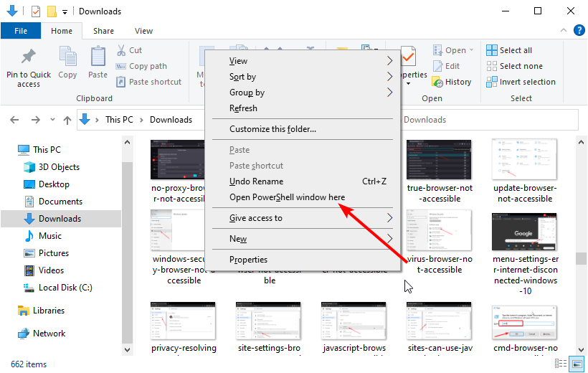Click the Select none icon
This screenshot has width=588, height=373.
(x=492, y=66)
